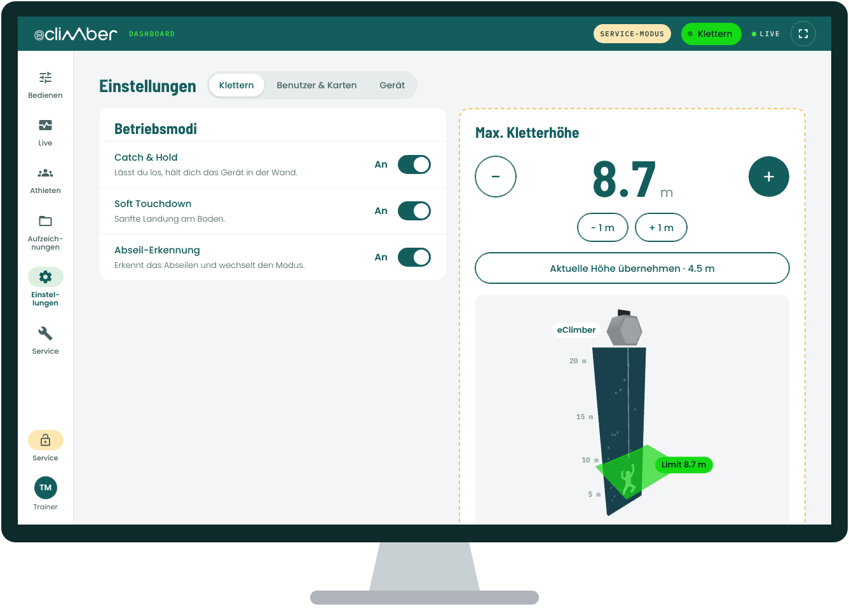Click Aktuelle Höhe übernehmen 4.5 m
This screenshot has height=616, width=849.
pos(632,268)
